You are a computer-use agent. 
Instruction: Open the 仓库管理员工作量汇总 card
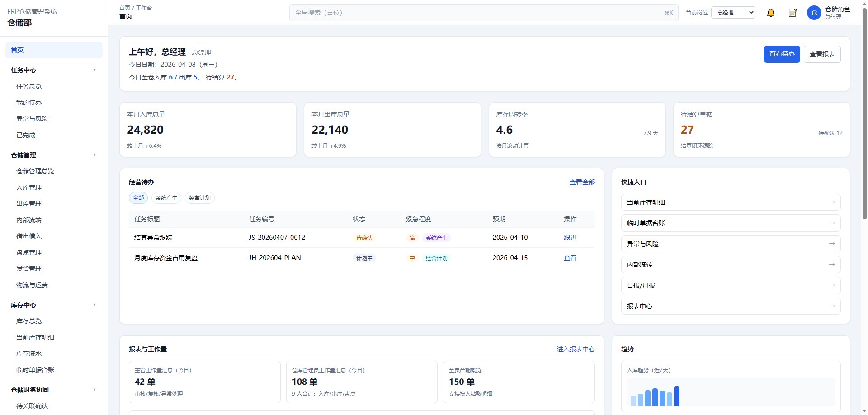[x=361, y=382]
